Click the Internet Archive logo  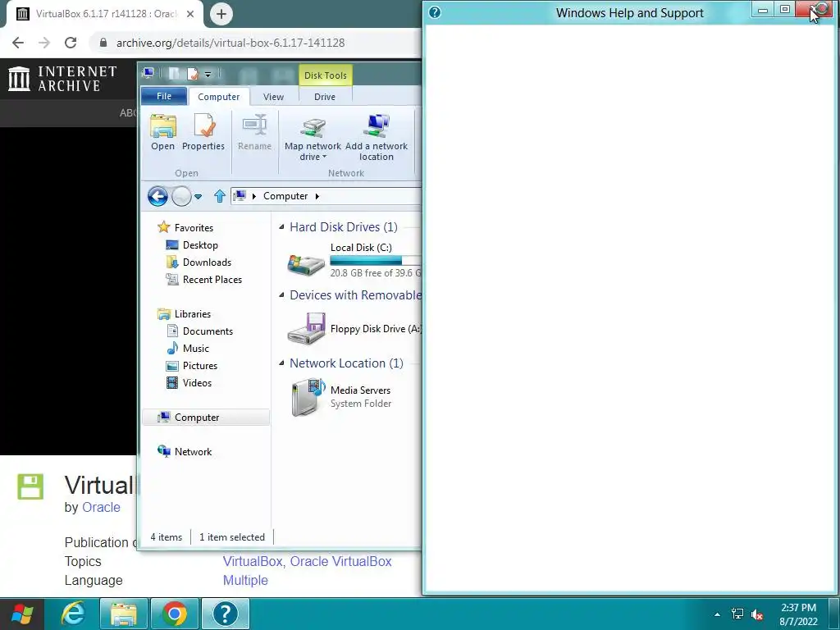coord(62,79)
